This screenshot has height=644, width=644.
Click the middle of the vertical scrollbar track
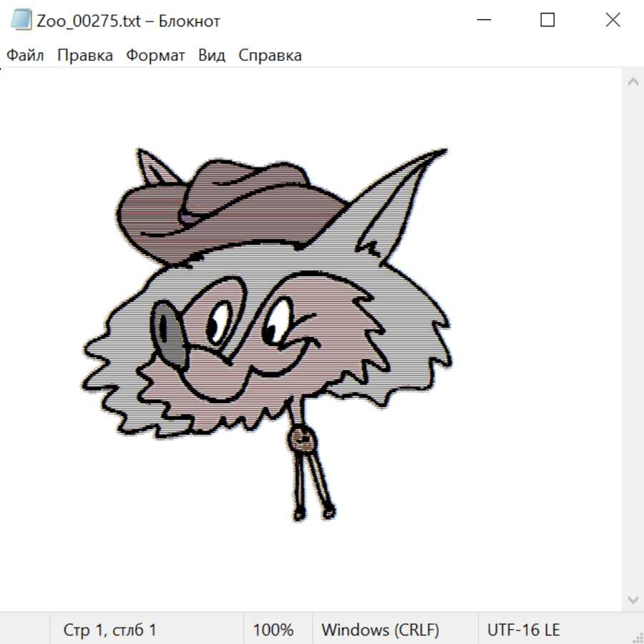pos(633,341)
